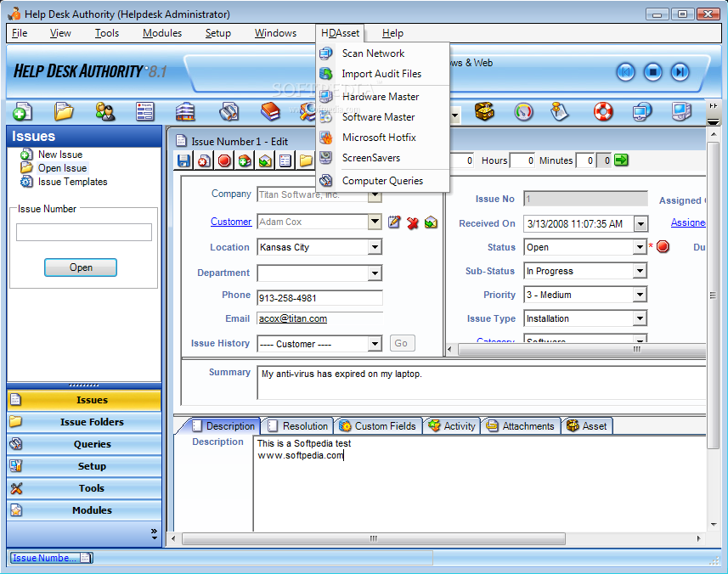Expand the Issue History dropdown
The height and width of the screenshot is (574, 728).
[x=375, y=344]
